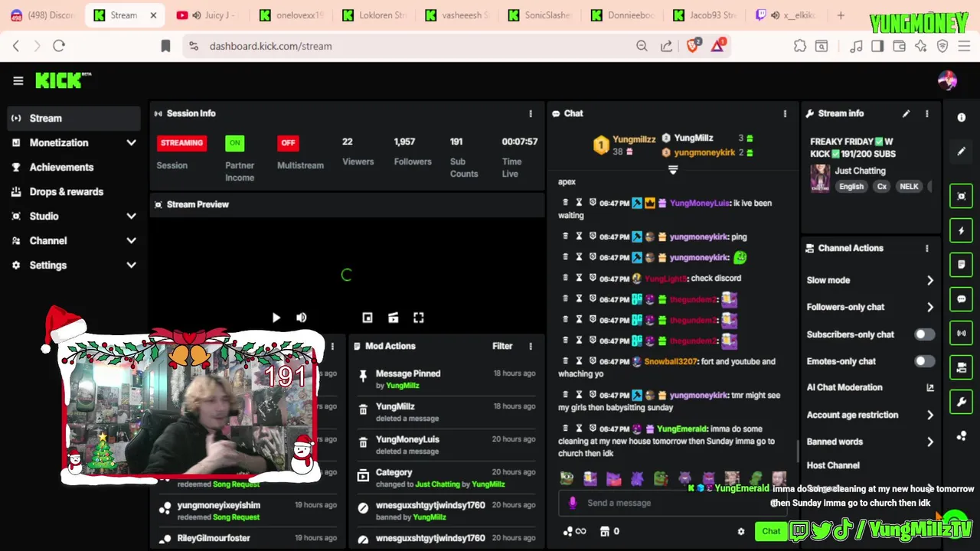Screen dimensions: 980x551
Task: Click NELK tag in Stream info
Action: tap(909, 187)
